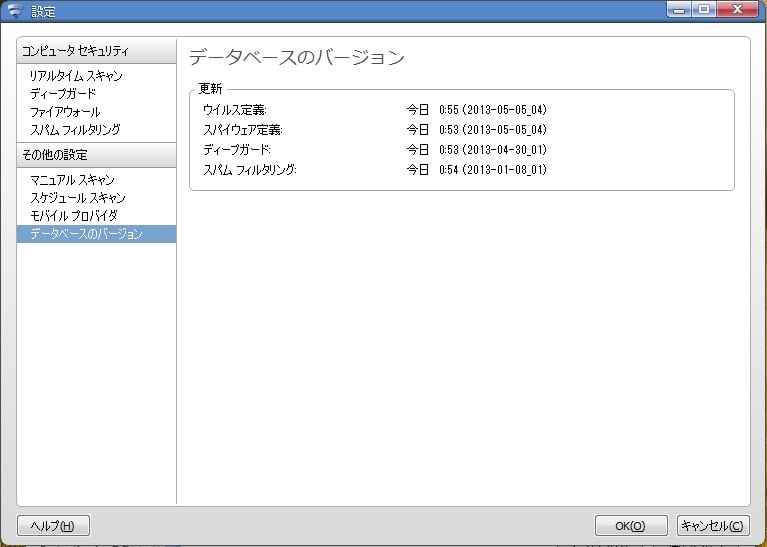The image size is (767, 547).
Task: Confirm with the OK(O) button
Action: 631,526
